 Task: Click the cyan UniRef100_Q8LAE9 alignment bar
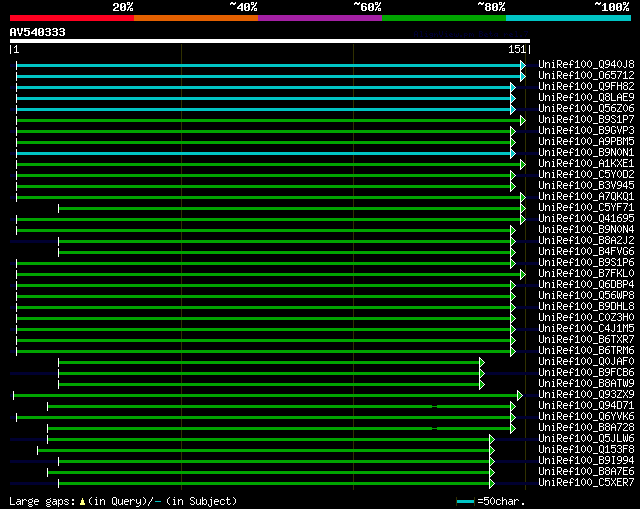(x=263, y=98)
